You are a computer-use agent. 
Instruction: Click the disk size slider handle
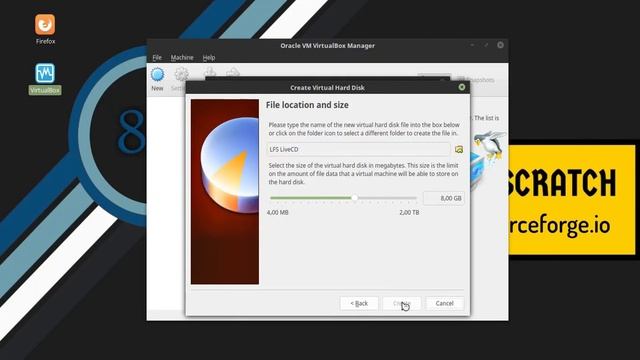tap(355, 198)
